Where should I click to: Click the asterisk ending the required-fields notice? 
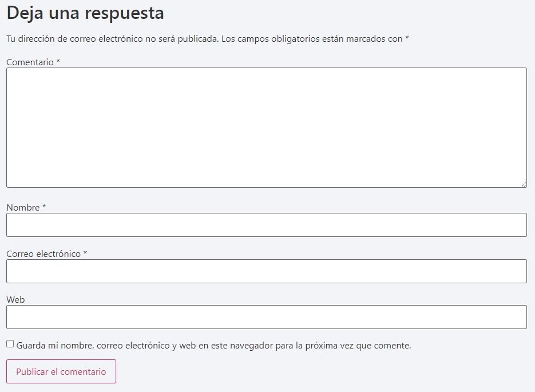[x=407, y=38]
